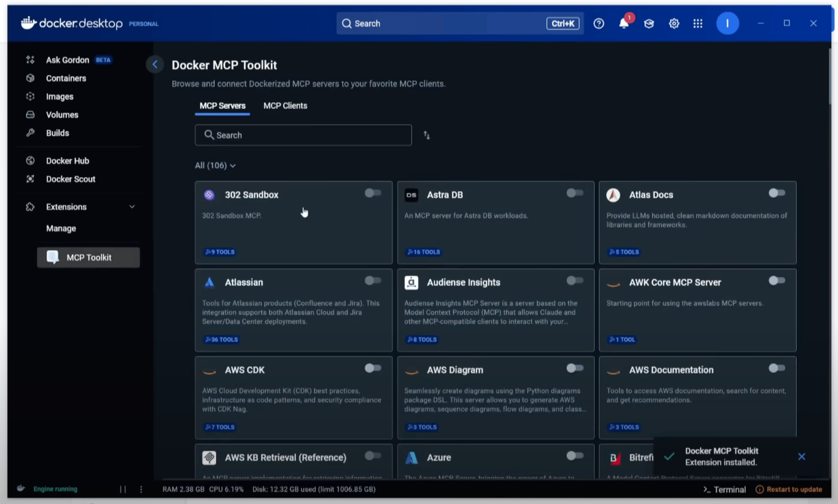The width and height of the screenshot is (838, 504).
Task: Click the Docker whale engine status icon
Action: tap(21, 489)
